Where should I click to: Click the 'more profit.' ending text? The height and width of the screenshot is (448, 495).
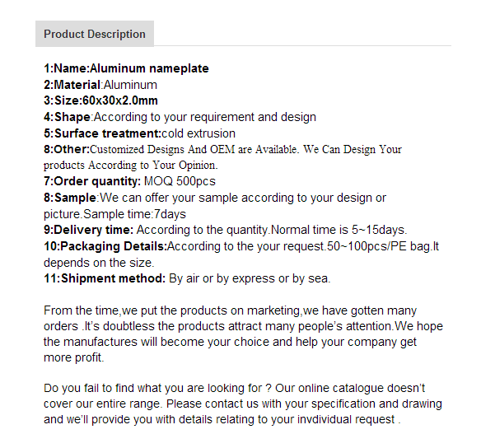[x=73, y=357]
